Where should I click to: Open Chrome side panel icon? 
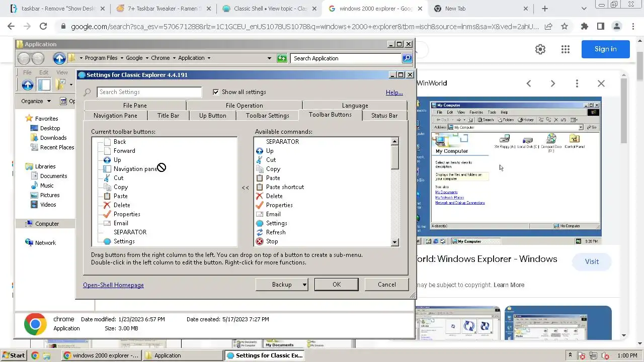point(601,27)
